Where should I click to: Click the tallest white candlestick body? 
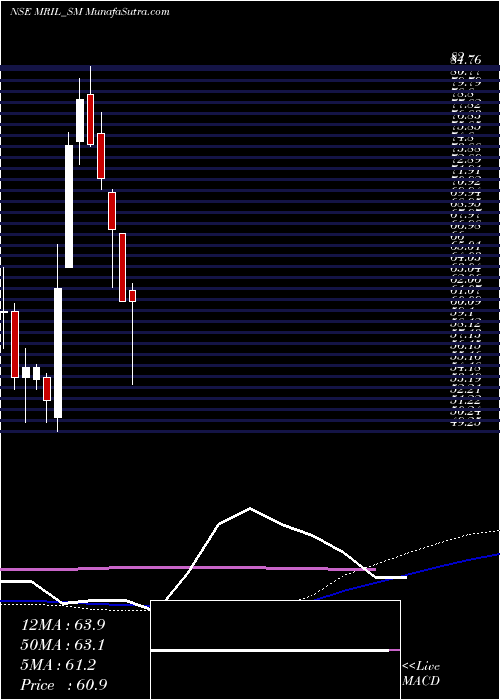point(58,353)
